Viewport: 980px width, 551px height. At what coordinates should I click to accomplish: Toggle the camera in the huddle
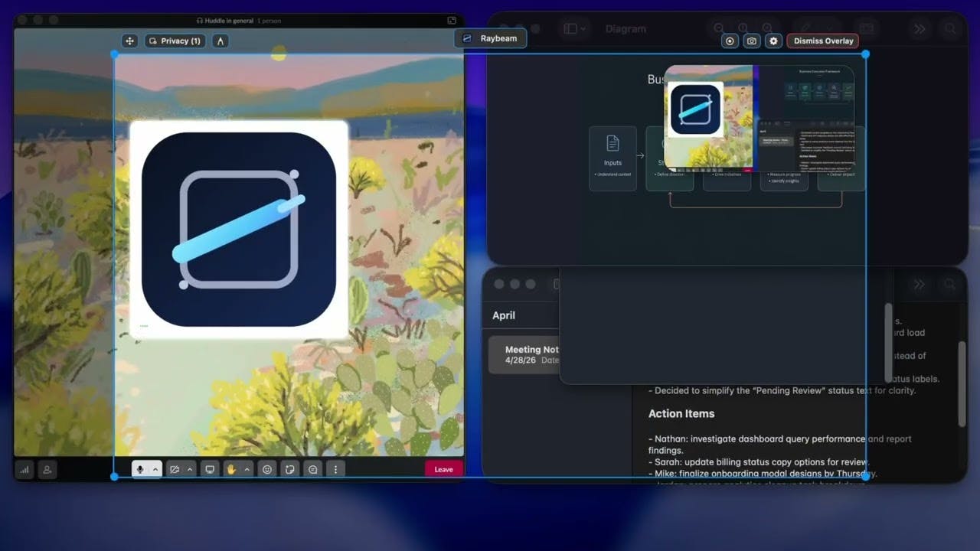pyautogui.click(x=175, y=469)
